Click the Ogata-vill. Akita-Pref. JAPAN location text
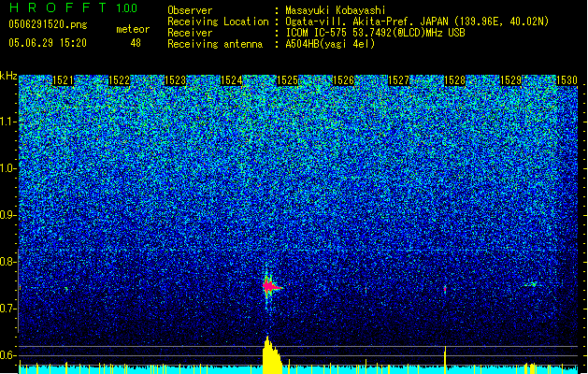This screenshot has height=374, width=588. click(x=417, y=22)
